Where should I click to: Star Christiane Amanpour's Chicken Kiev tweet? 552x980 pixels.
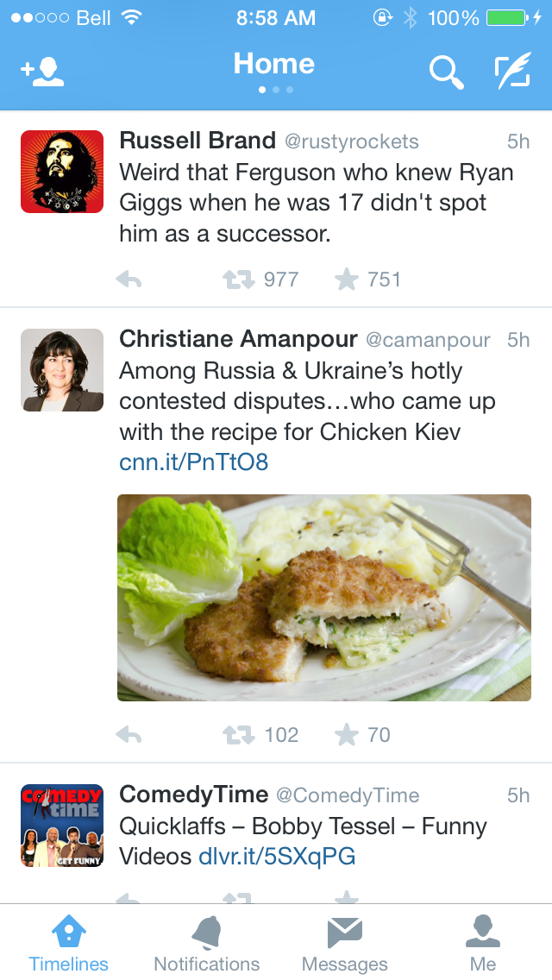(x=347, y=735)
